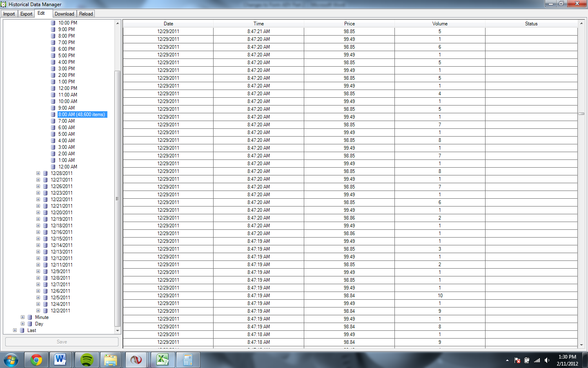Open the Download menu

(65, 14)
